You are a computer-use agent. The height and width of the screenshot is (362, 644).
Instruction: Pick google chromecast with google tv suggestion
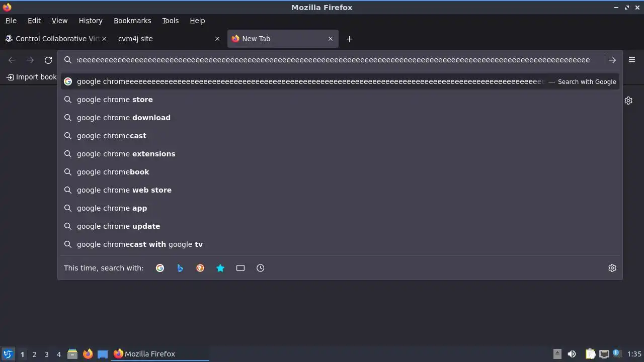click(340, 244)
